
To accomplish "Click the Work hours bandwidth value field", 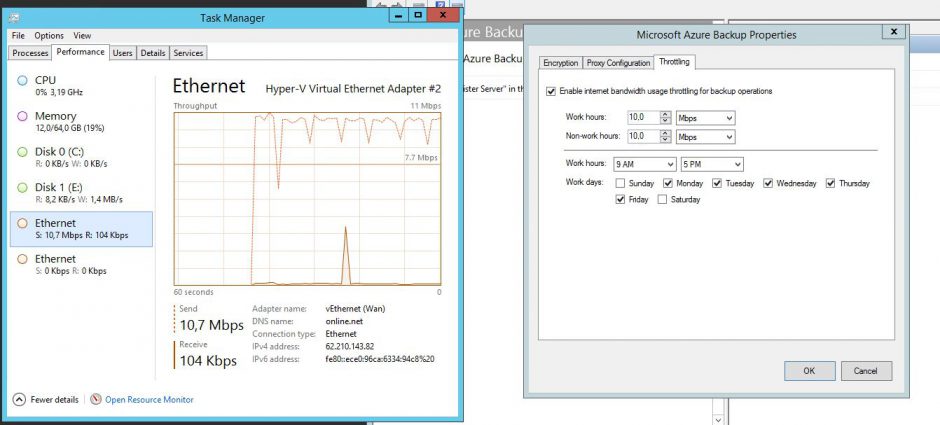I will tap(642, 118).
